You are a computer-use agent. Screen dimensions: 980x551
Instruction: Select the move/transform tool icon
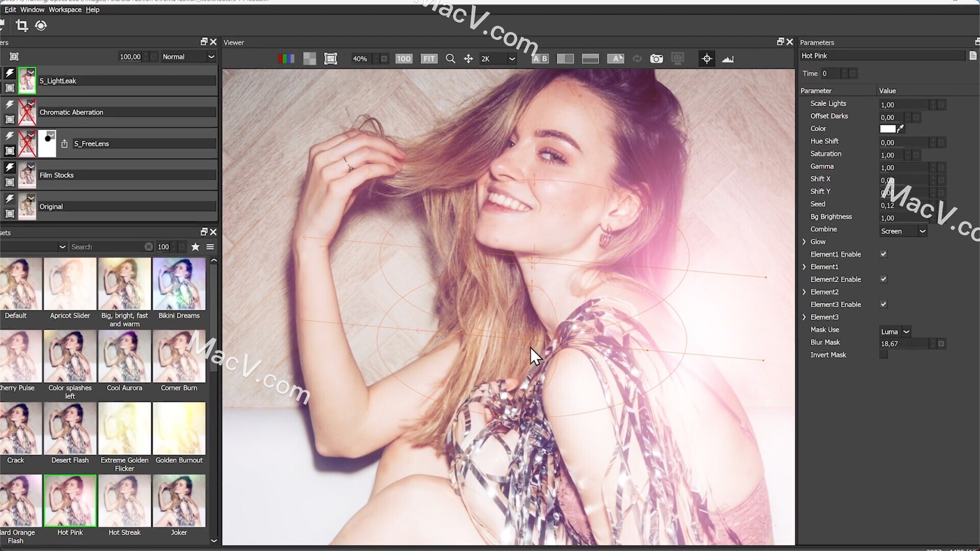(x=469, y=59)
